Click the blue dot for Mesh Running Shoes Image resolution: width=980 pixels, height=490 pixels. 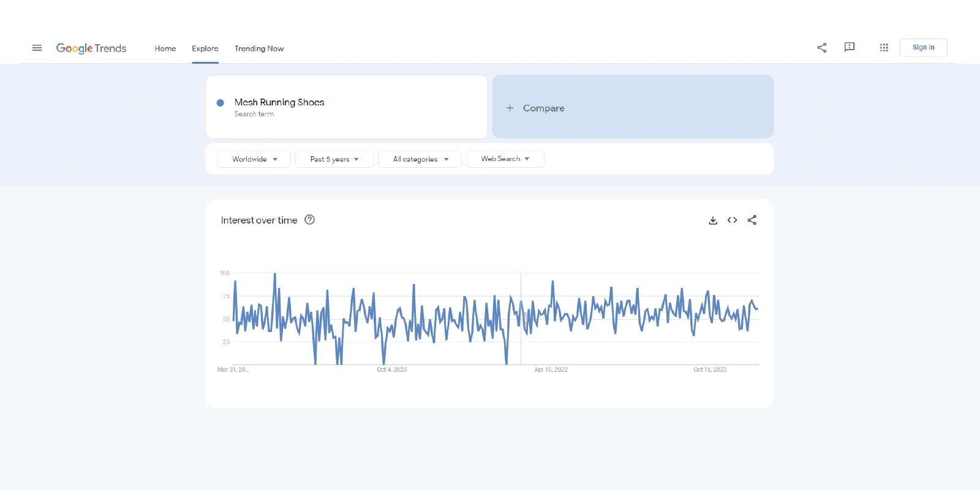pos(221,103)
